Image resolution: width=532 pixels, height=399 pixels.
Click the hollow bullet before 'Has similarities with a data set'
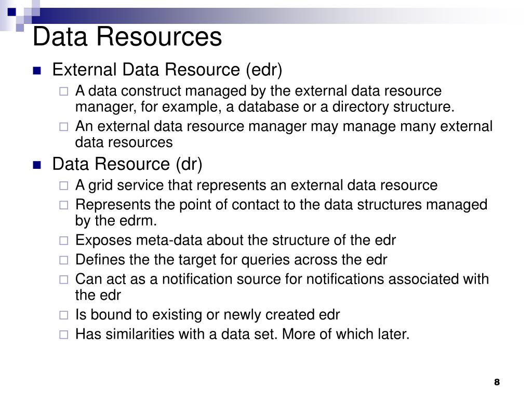[64, 335]
